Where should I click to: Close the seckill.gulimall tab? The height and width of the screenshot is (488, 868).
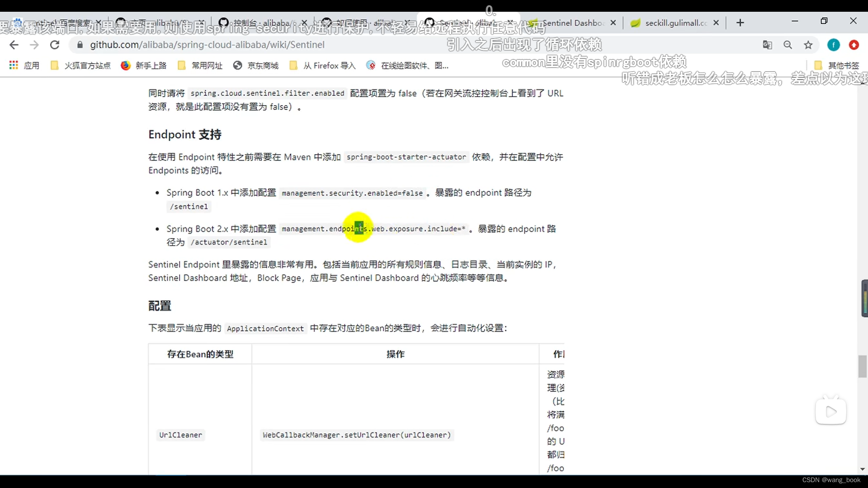click(716, 23)
